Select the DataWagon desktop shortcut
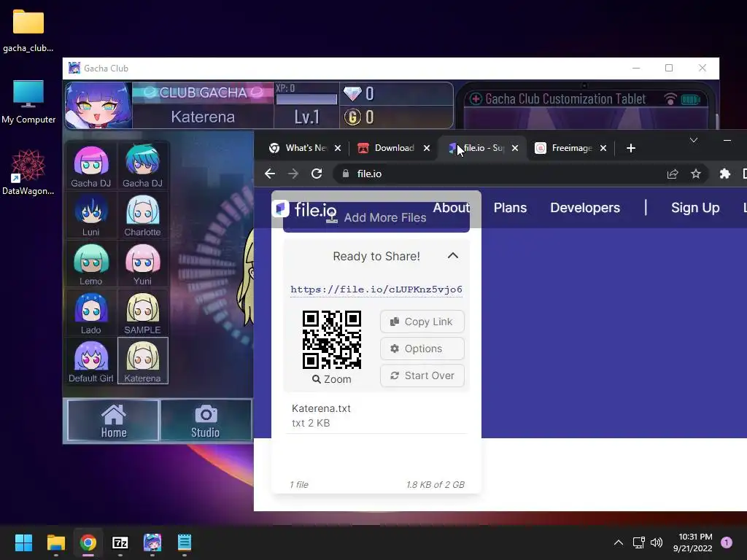Viewport: 747px width, 560px height. 28,172
